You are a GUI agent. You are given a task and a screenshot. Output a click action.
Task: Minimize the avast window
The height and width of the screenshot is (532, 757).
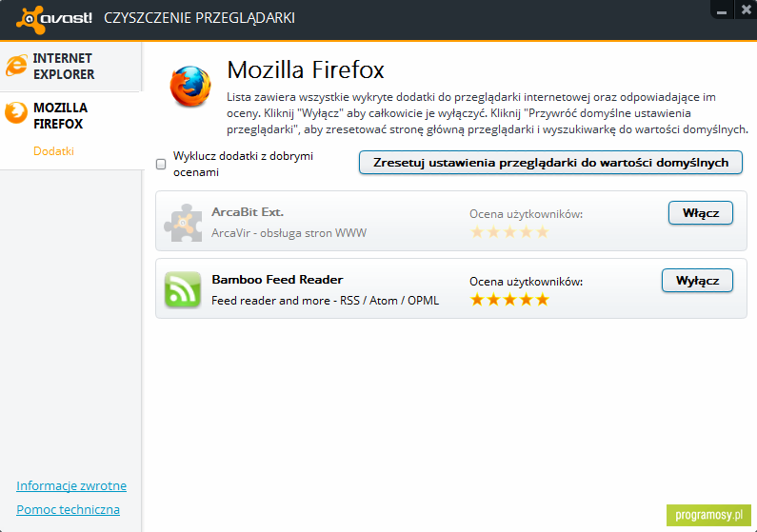722,10
